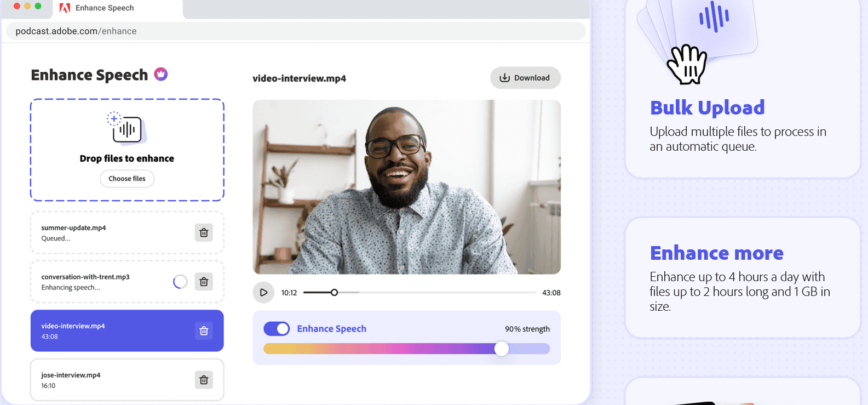Click the Enhance more heading
Image resolution: width=868 pixels, height=405 pixels.
point(716,253)
